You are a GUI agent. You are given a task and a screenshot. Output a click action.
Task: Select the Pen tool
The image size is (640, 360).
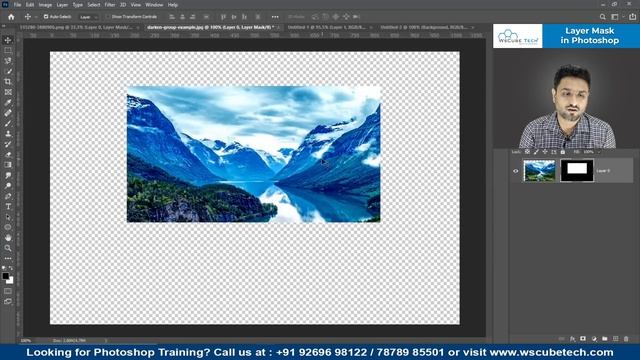coord(8,196)
